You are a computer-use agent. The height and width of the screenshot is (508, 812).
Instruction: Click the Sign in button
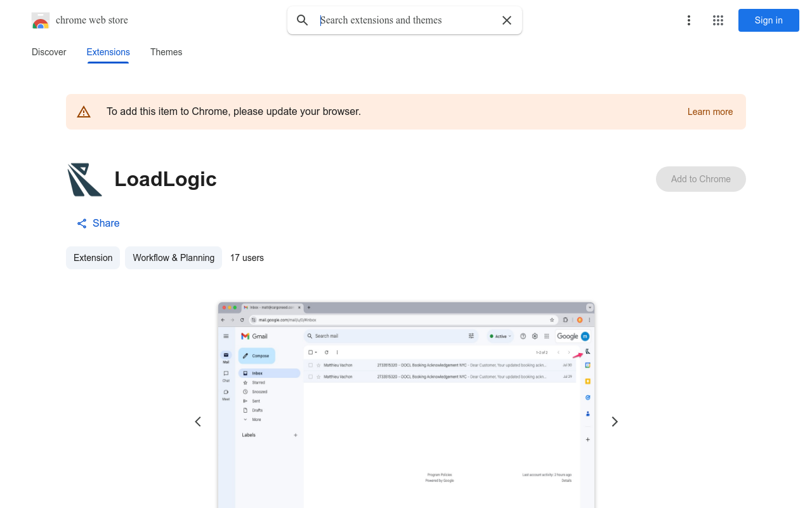pos(769,20)
